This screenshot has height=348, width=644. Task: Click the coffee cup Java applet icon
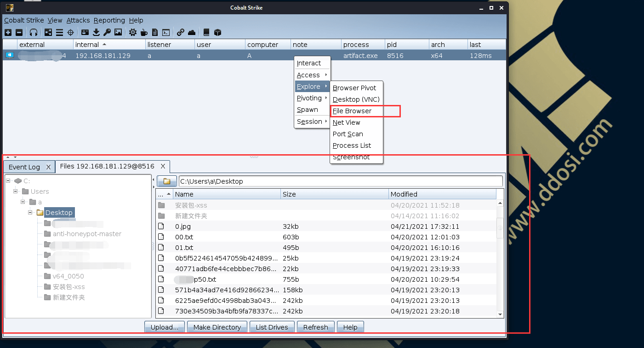pyautogui.click(x=144, y=32)
